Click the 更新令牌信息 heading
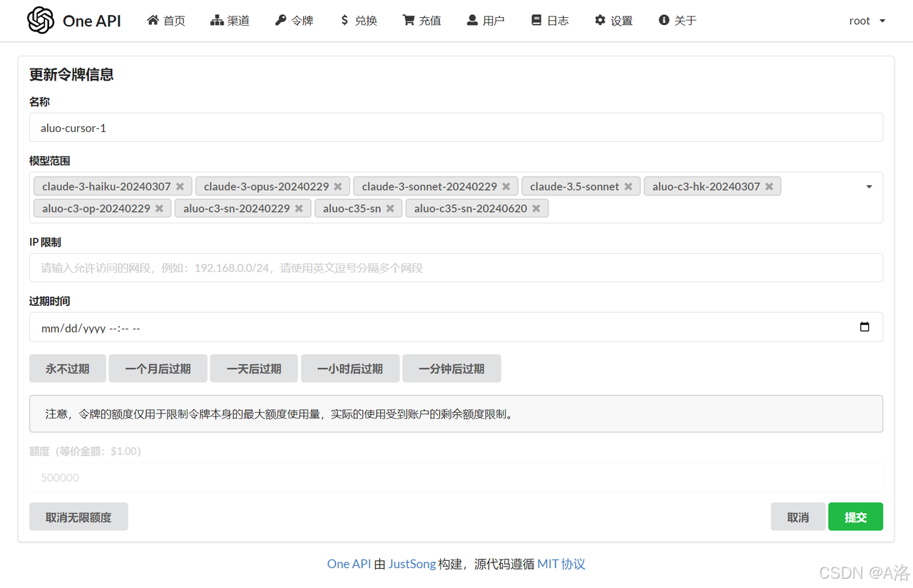913x588 pixels. (71, 75)
